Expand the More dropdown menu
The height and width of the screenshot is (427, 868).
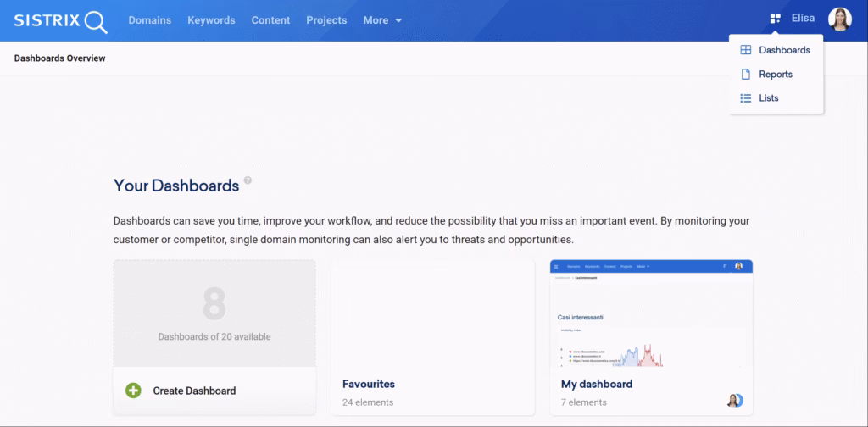coord(382,20)
